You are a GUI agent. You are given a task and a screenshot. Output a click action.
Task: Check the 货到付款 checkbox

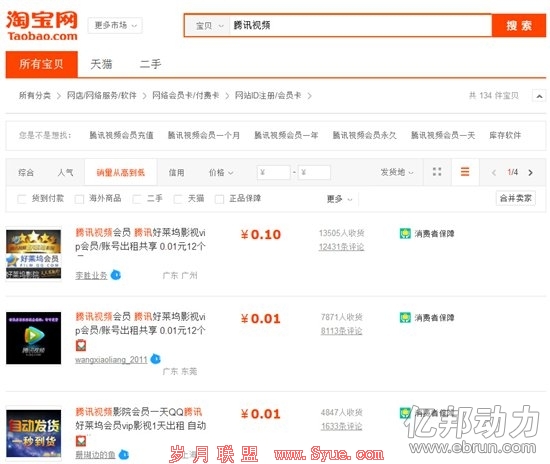tap(22, 199)
